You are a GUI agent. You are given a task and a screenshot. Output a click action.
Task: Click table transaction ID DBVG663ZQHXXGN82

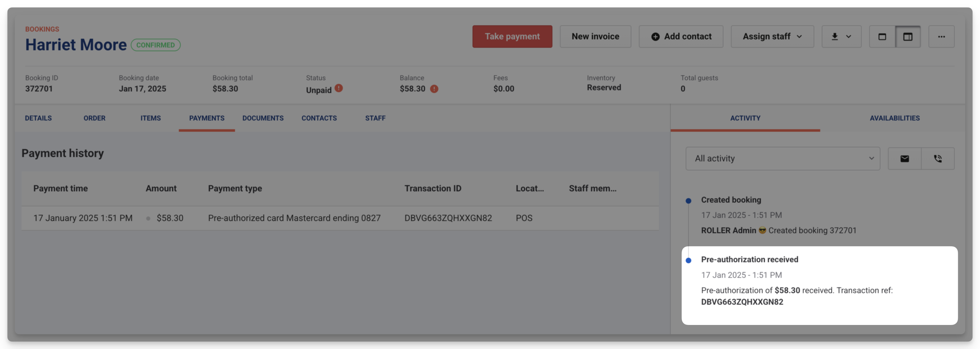click(x=448, y=218)
